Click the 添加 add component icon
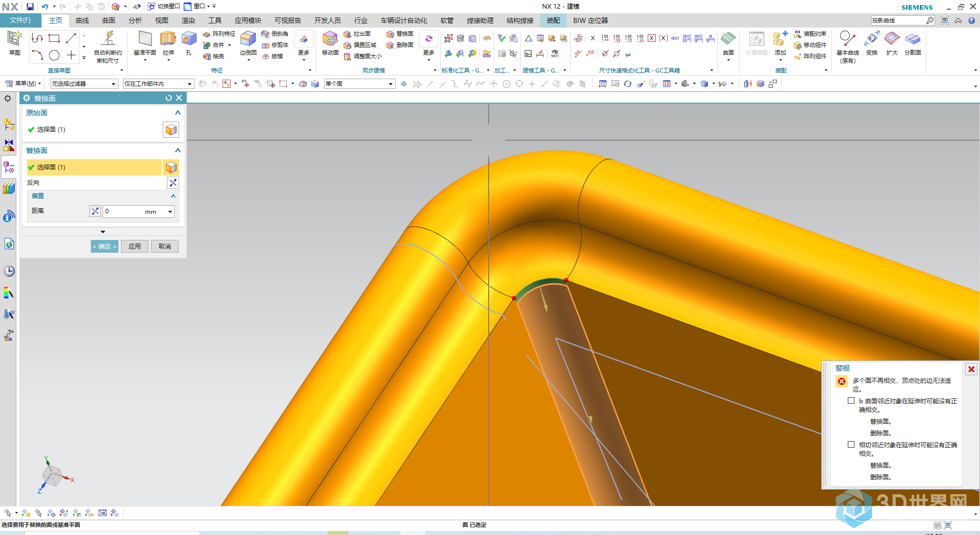 (x=780, y=39)
